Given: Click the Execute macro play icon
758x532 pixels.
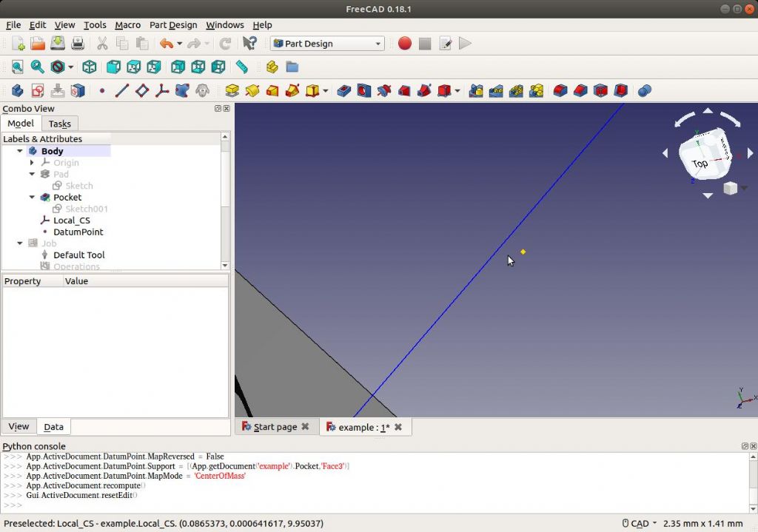Looking at the screenshot, I should coord(465,44).
